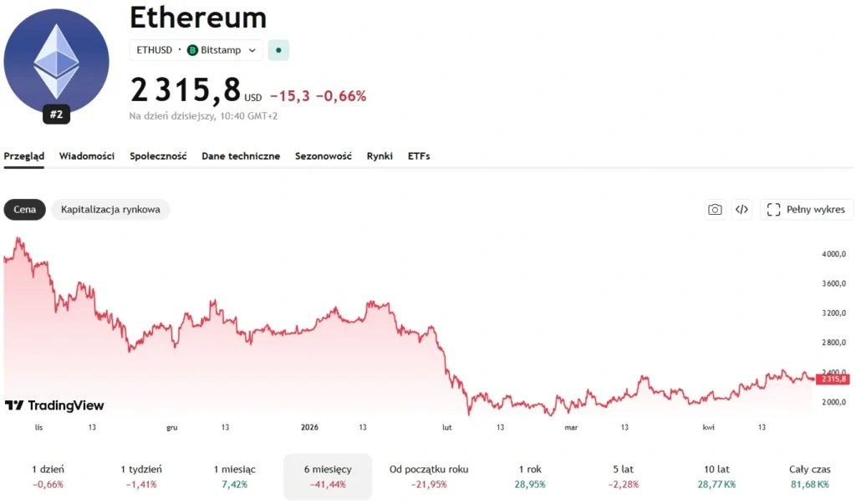Click the red 2315,8 price label
This screenshot has width=856, height=504.
pos(831,379)
